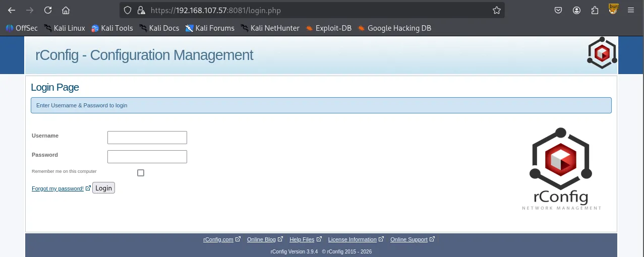Click the rConfig header logo
Image resolution: width=644 pixels, height=257 pixels.
pyautogui.click(x=602, y=53)
